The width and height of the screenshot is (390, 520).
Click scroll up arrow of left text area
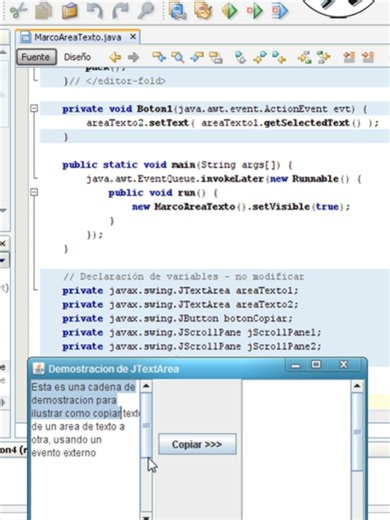[146, 386]
